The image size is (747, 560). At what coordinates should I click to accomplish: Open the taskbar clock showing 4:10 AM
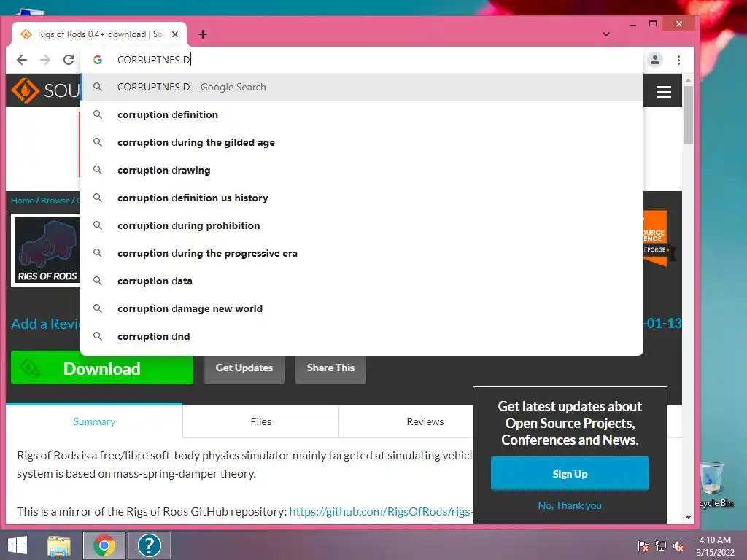click(x=715, y=546)
